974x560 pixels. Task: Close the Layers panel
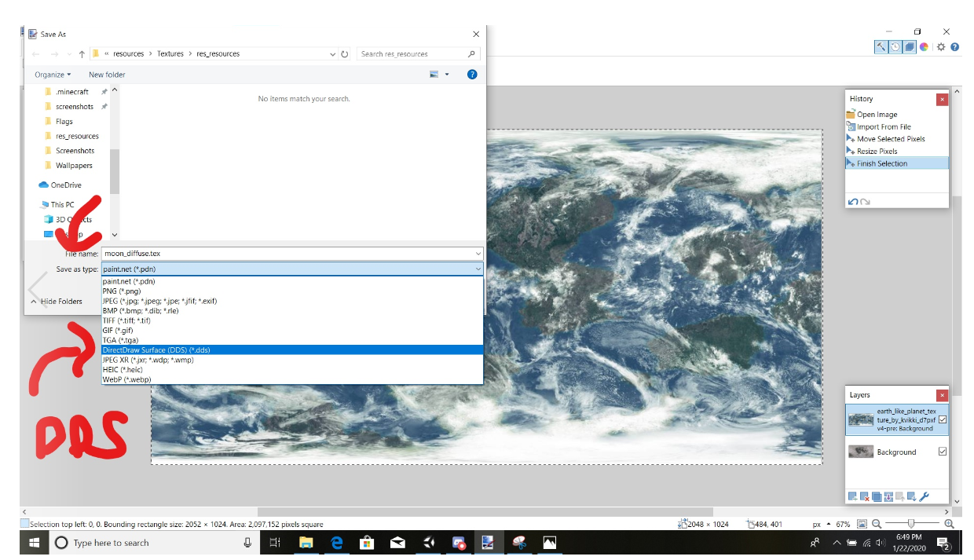tap(942, 395)
